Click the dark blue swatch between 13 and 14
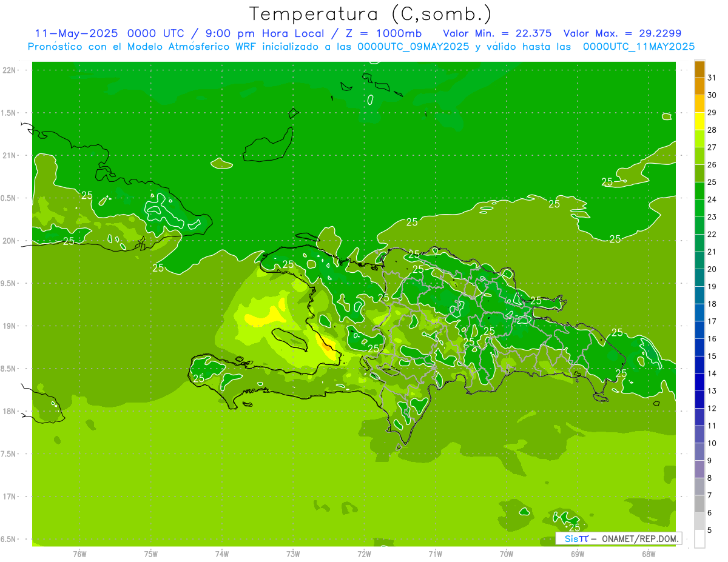The width and height of the screenshot is (728, 562). tap(699, 382)
